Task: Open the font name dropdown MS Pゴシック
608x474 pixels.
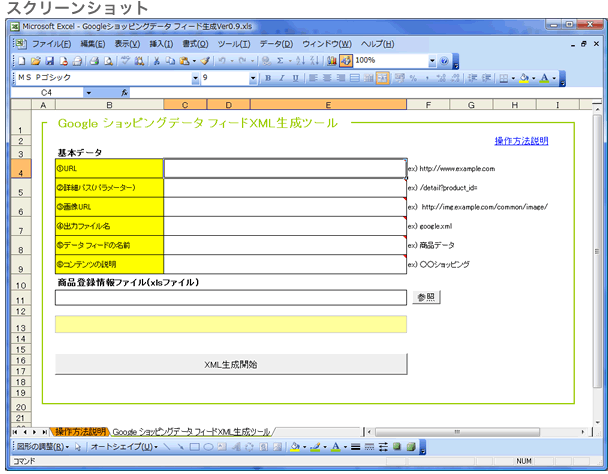Action: click(195, 78)
